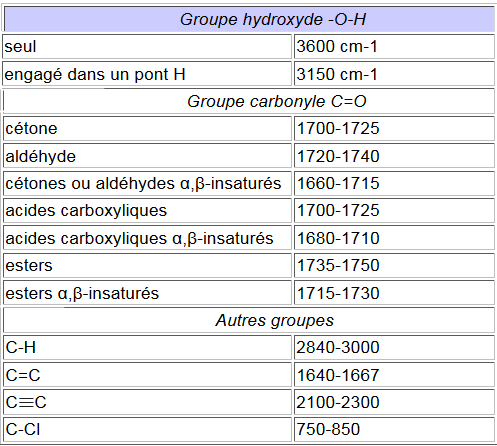Viewport: 497px width, 446px height.
Task: Select the triple bond 'C≡C' cell
Action: tap(147, 402)
